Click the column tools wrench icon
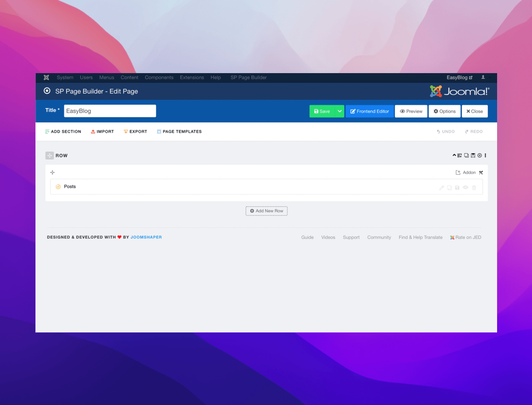Screen dimensions: 532x405 [x=481, y=172]
